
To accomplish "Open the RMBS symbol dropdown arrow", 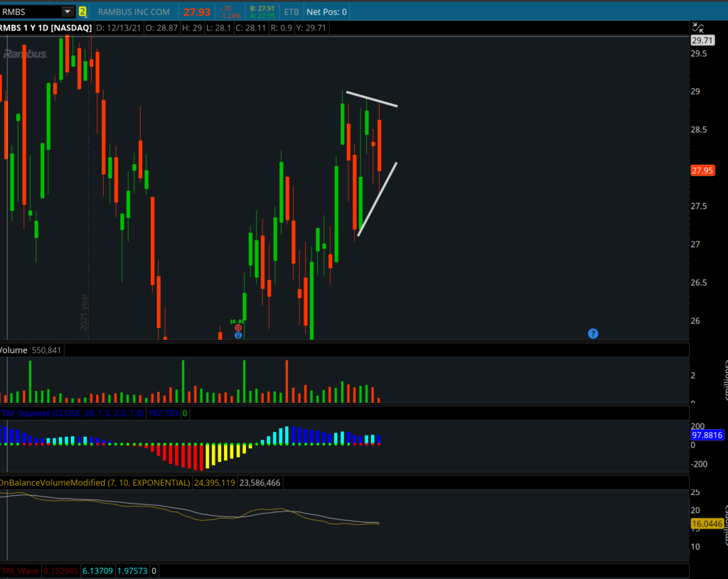I will (x=68, y=11).
